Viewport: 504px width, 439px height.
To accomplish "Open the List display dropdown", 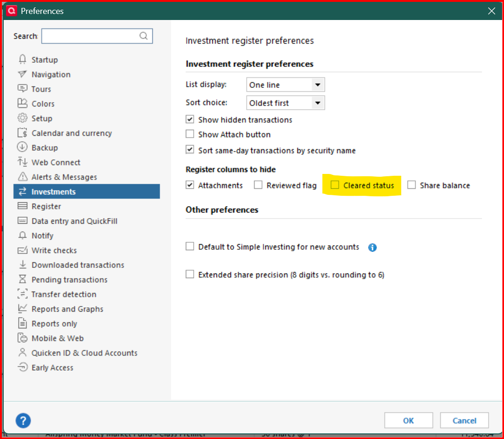I will 285,85.
